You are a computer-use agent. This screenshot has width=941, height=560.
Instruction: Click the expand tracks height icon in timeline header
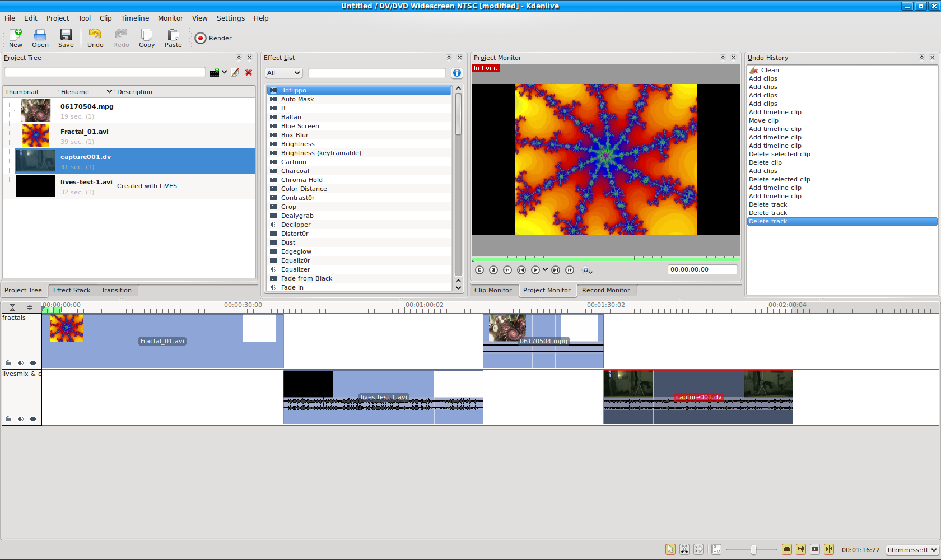30,307
